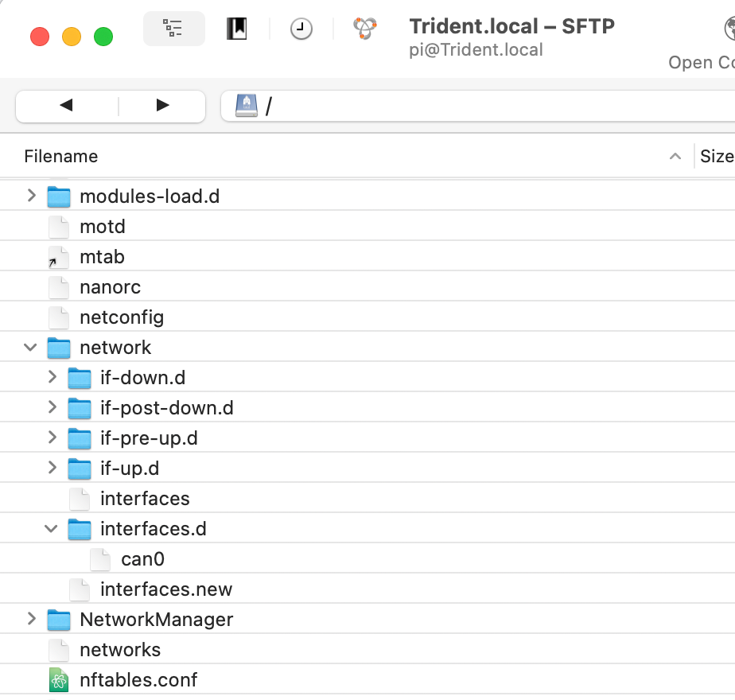The image size is (735, 700).
Task: Select the nftables.conf file icon
Action: click(59, 680)
